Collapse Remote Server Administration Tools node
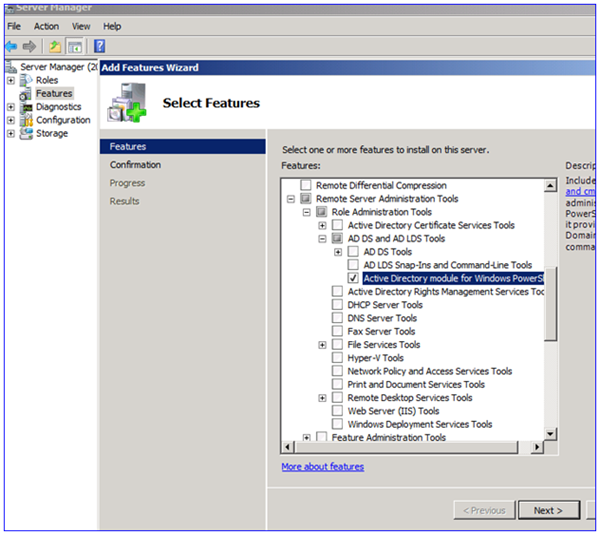 291,199
